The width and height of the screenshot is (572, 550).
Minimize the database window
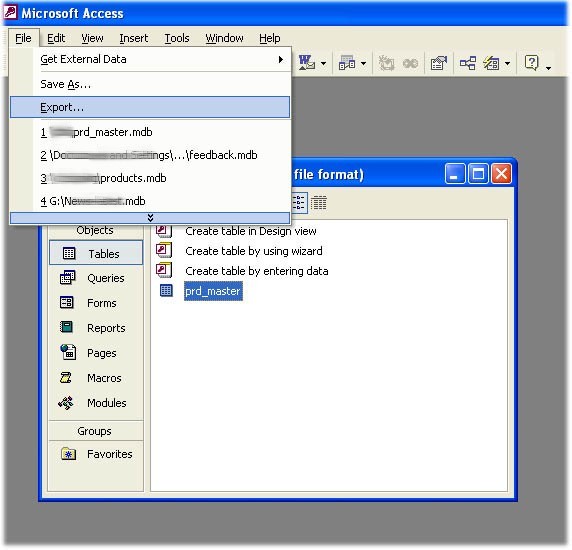[x=455, y=174]
